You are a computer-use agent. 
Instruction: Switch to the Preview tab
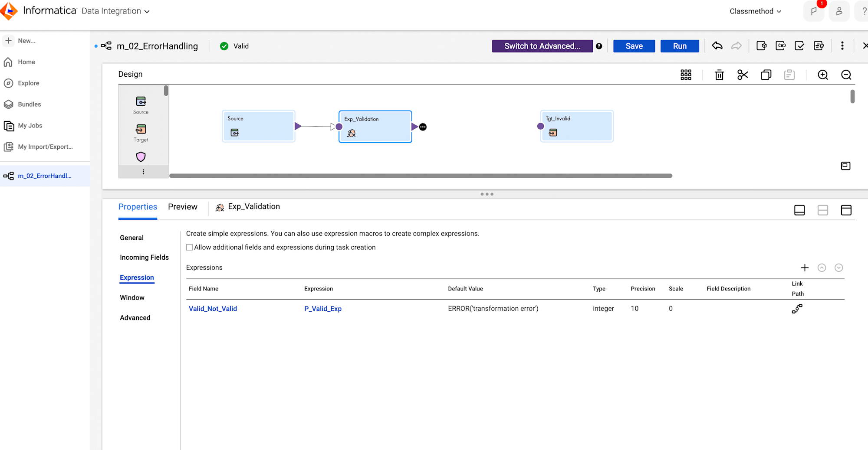(183, 207)
